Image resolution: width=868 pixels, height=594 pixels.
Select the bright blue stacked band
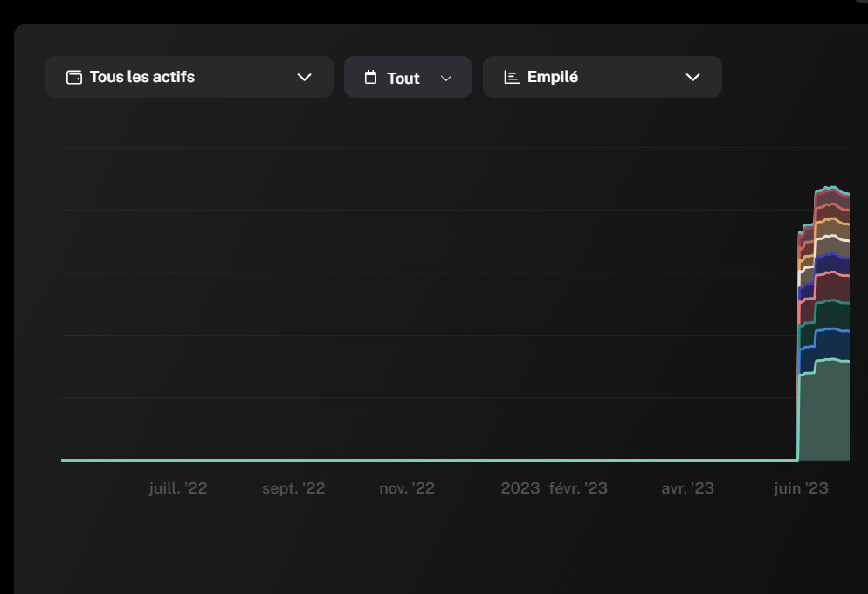click(x=832, y=344)
